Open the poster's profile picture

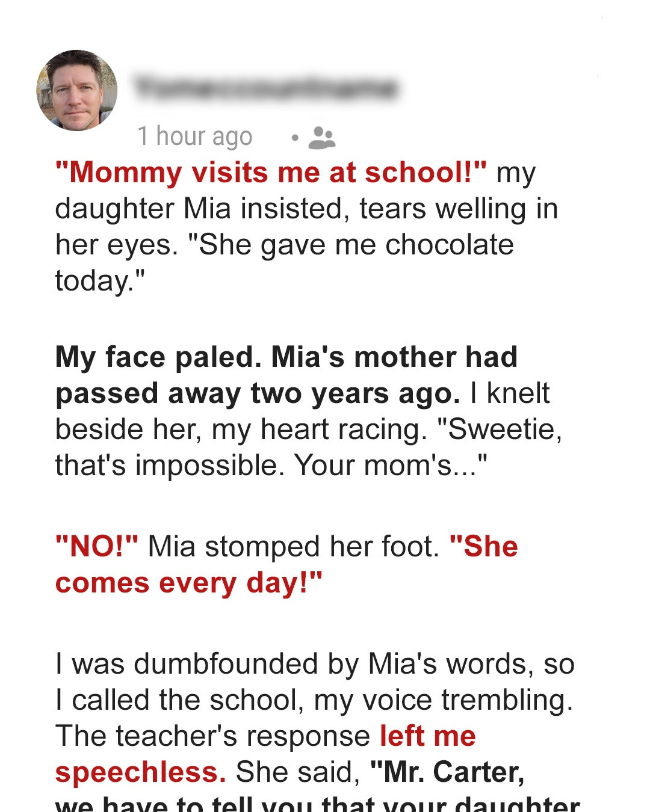click(77, 90)
